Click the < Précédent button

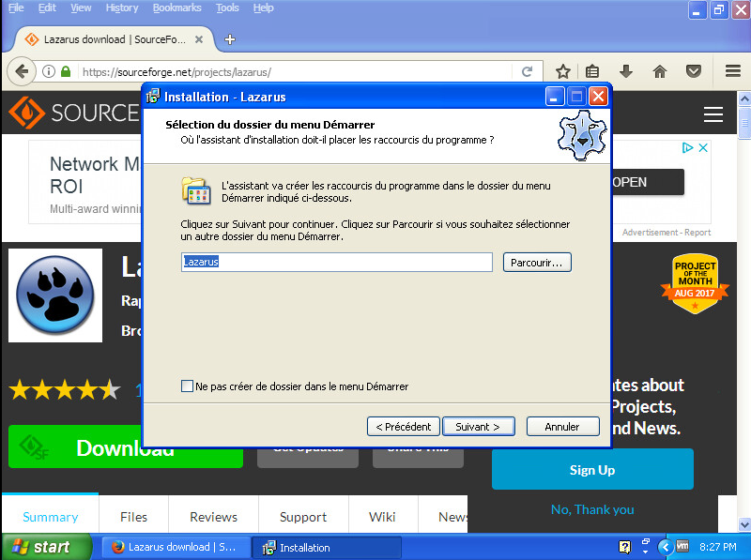pyautogui.click(x=404, y=427)
